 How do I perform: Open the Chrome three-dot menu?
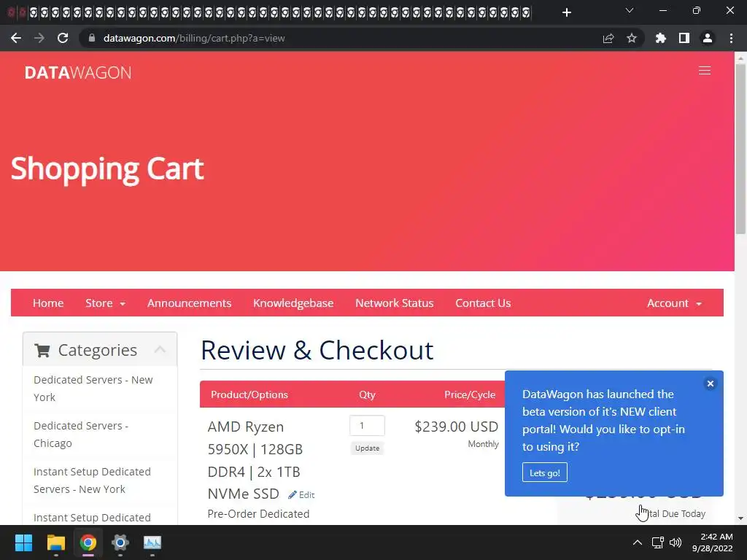(x=731, y=38)
